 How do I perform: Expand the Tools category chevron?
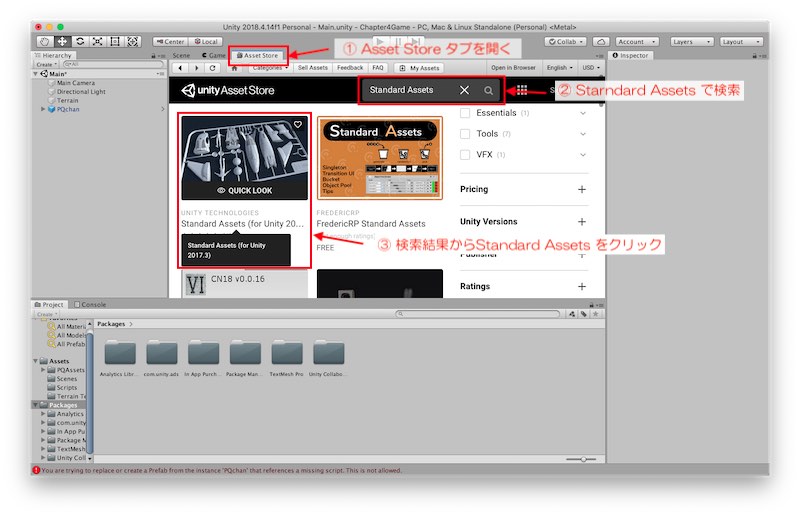(583, 134)
